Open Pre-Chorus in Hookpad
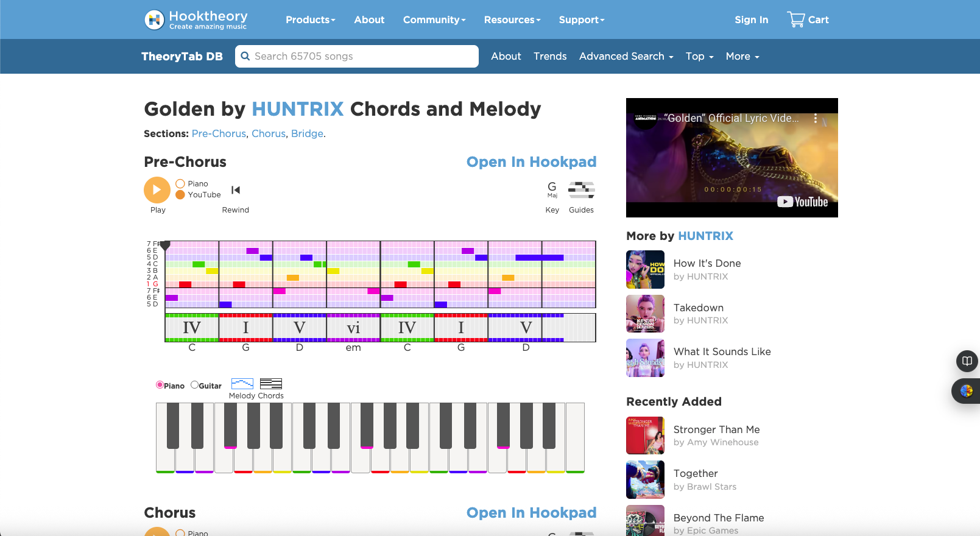 [x=531, y=162]
